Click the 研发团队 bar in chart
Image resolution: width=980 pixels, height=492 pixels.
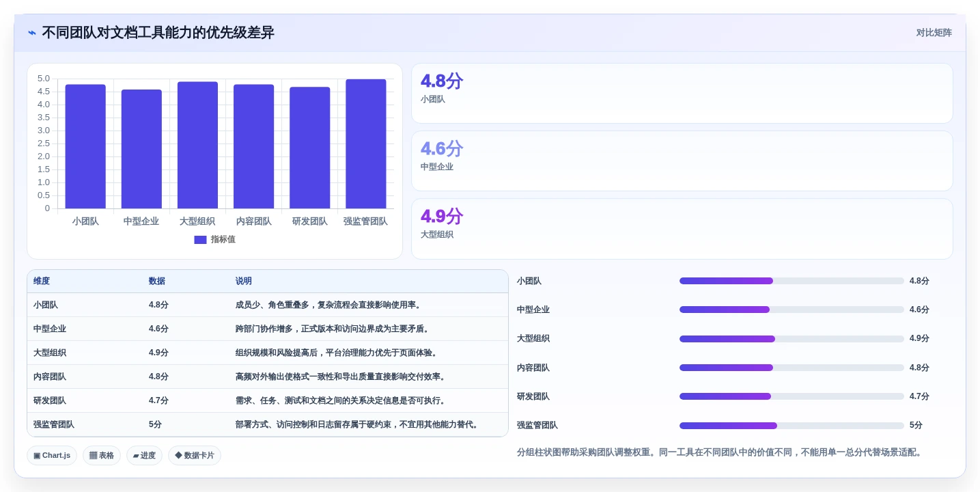(309, 148)
